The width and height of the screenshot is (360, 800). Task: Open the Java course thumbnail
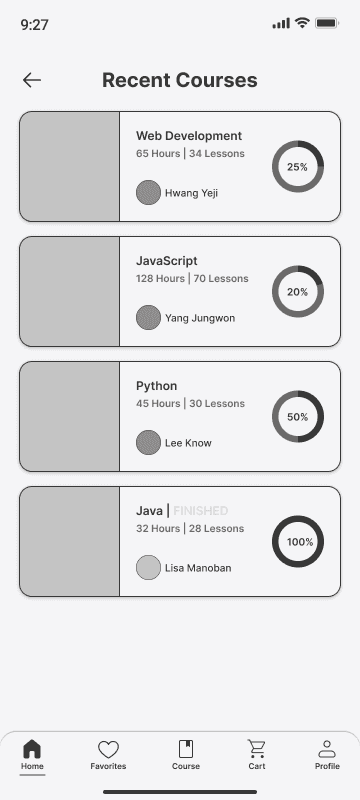69,541
